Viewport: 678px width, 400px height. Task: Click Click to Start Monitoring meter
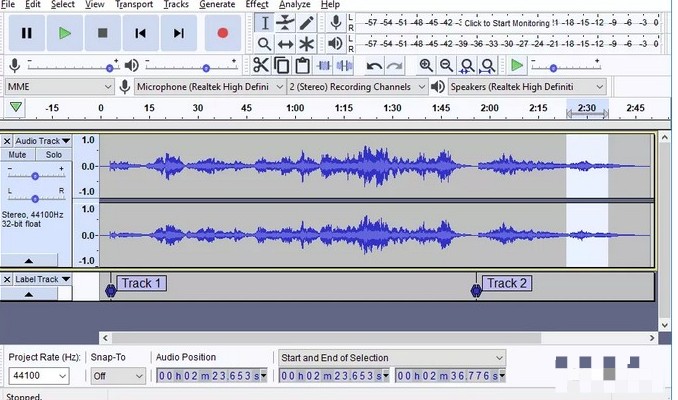[x=507, y=23]
